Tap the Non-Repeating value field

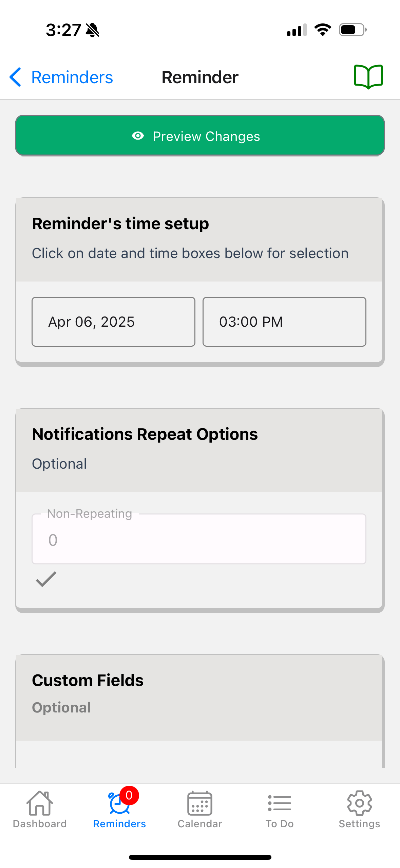(199, 539)
